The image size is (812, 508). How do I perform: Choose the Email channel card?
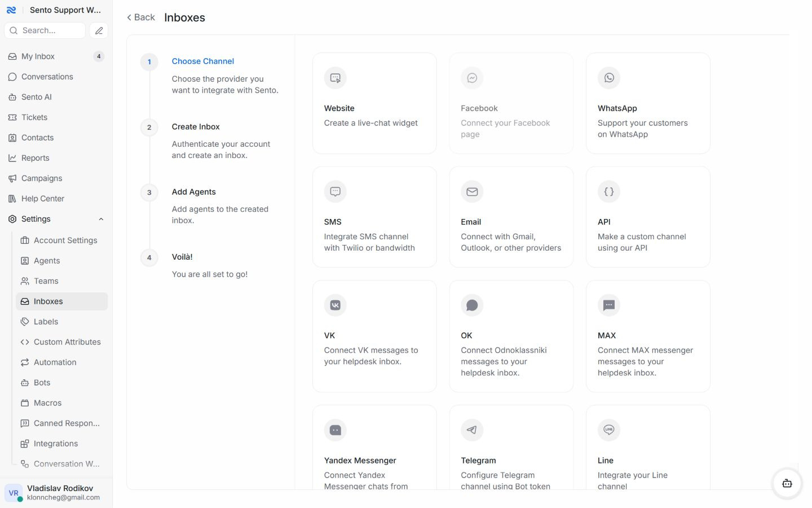pyautogui.click(x=511, y=217)
